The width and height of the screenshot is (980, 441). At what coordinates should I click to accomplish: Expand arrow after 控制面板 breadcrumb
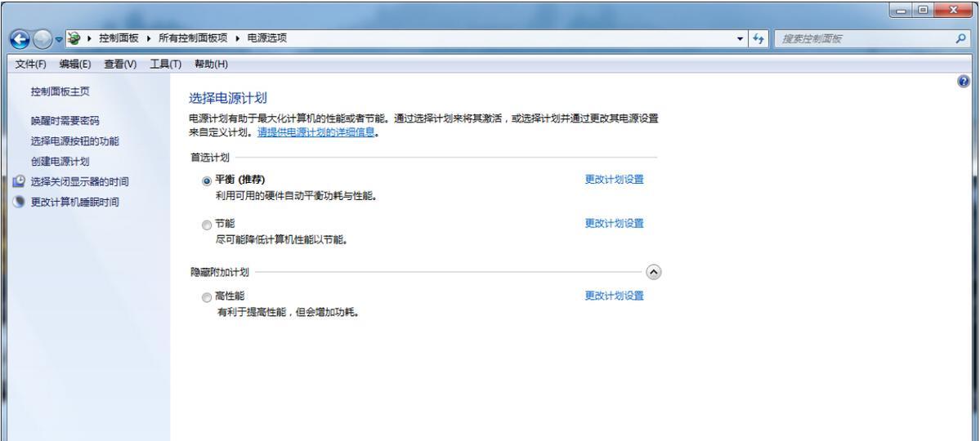pos(149,38)
